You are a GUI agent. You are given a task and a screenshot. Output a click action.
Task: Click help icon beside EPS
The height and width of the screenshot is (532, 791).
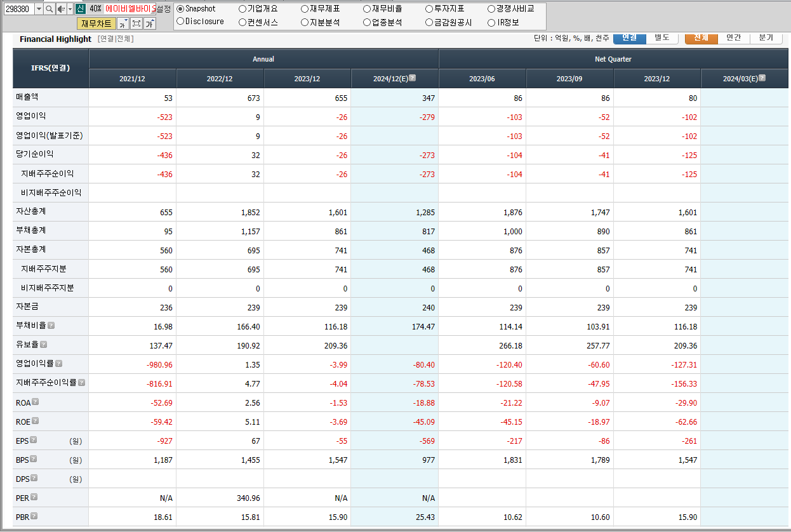(34, 440)
